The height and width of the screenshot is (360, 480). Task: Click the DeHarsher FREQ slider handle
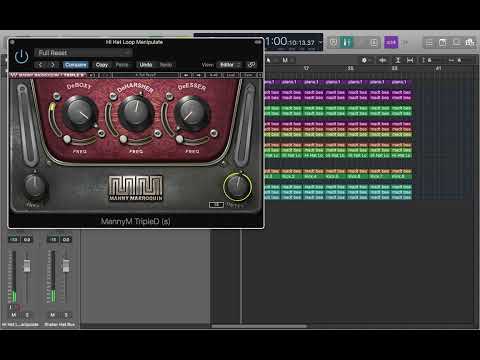pos(123,139)
